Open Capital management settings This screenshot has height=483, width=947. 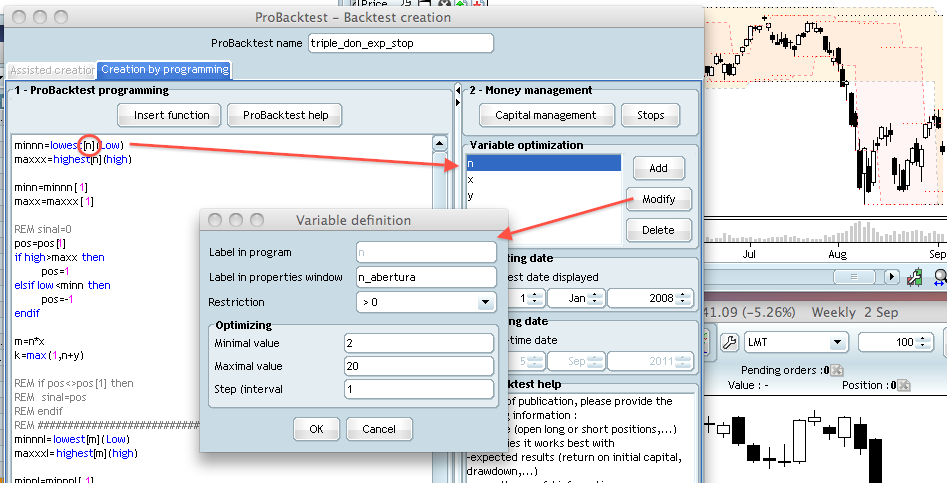pos(546,115)
